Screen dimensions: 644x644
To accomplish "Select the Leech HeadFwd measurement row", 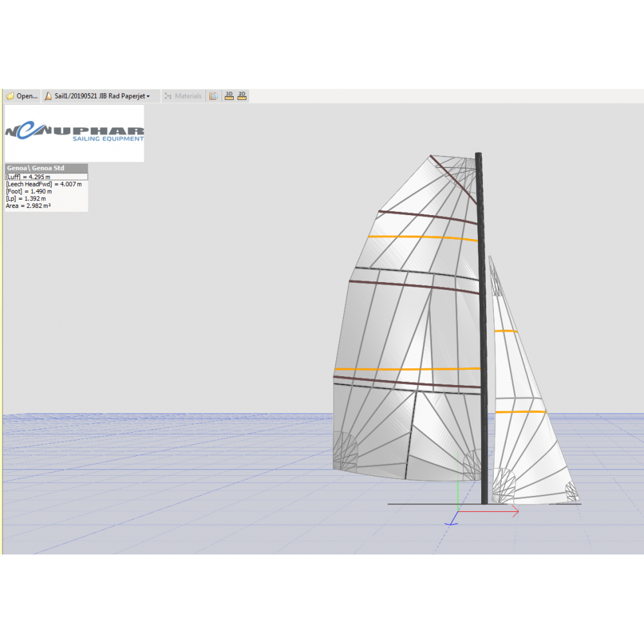I will pos(44,184).
